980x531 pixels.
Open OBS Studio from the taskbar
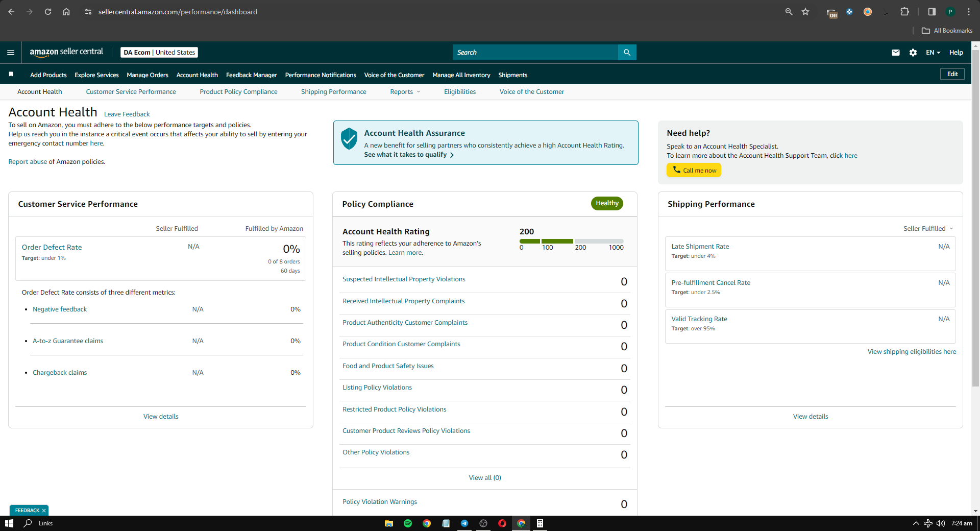tap(483, 523)
